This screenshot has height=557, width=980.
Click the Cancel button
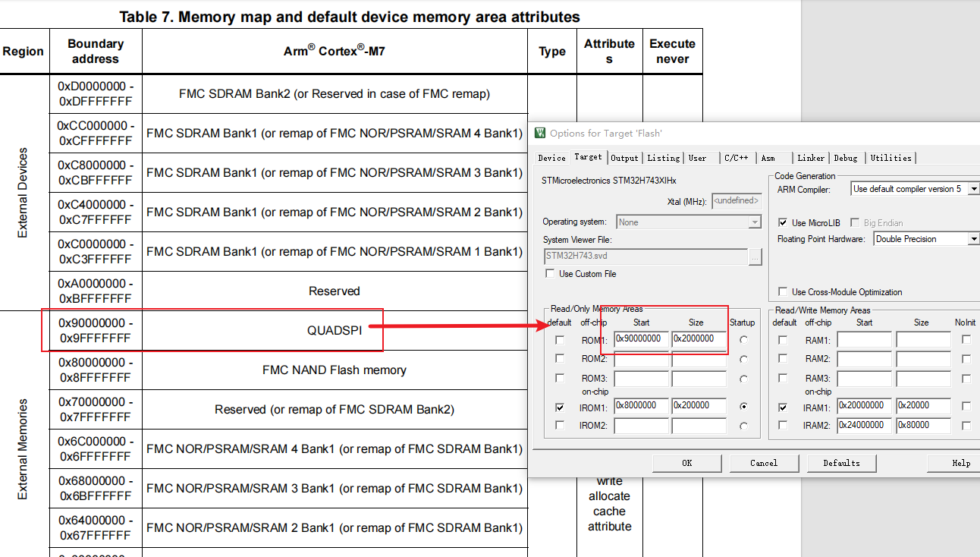tap(764, 463)
